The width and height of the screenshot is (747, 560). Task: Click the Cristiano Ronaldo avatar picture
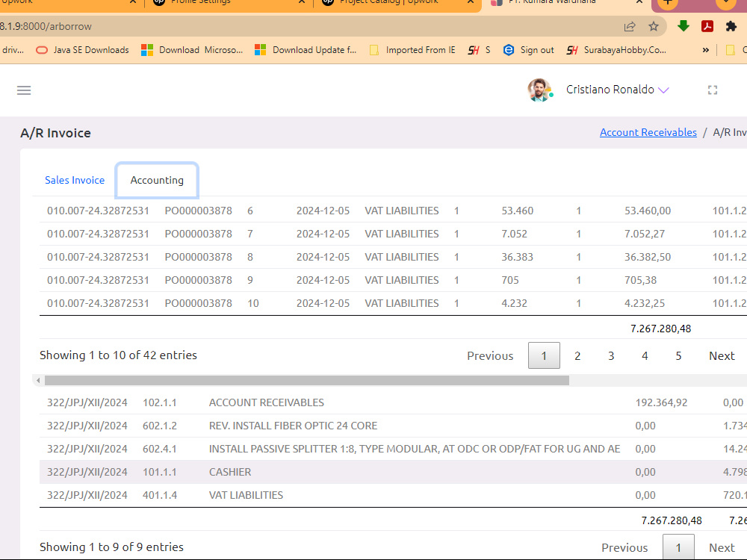click(539, 90)
